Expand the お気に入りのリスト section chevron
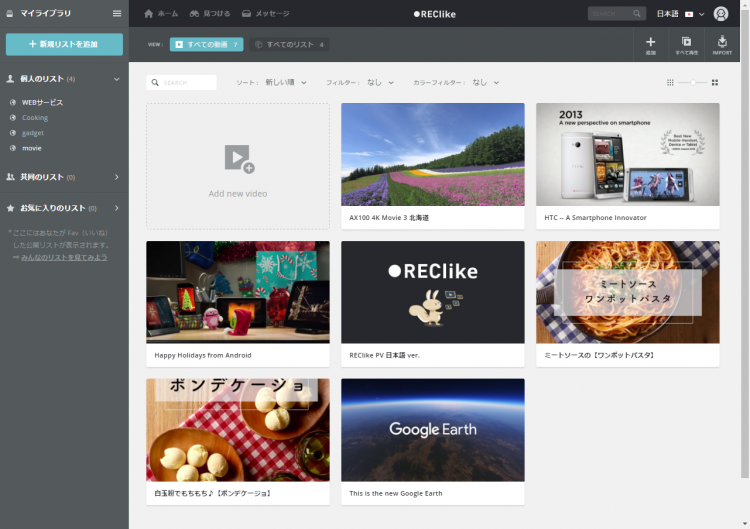 (117, 208)
